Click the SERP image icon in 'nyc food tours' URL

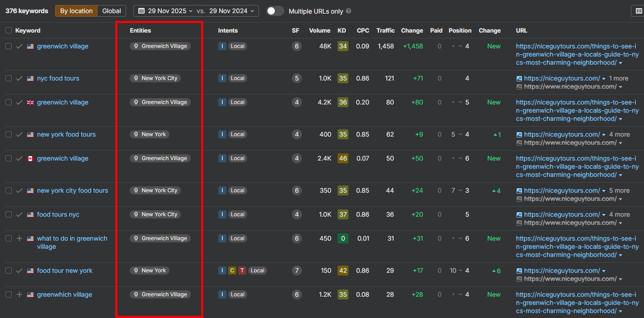click(519, 78)
